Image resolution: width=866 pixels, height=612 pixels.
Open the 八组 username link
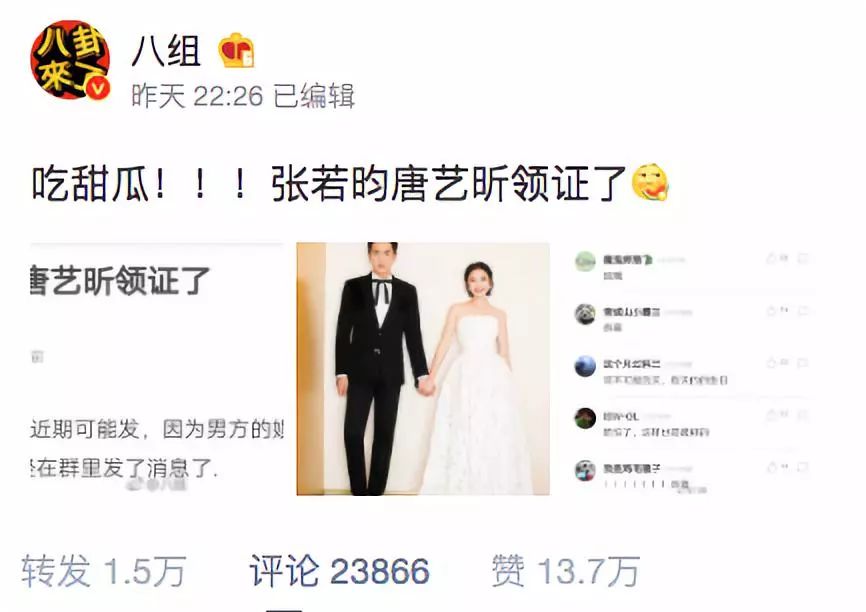166,50
